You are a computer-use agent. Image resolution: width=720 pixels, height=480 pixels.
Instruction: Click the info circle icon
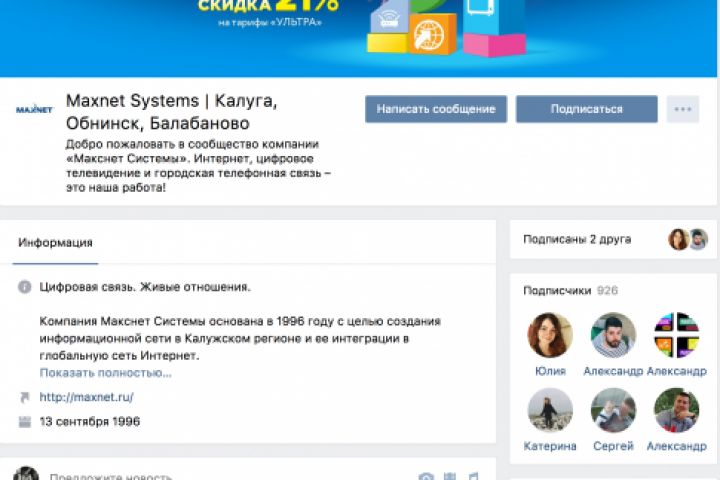tap(24, 287)
